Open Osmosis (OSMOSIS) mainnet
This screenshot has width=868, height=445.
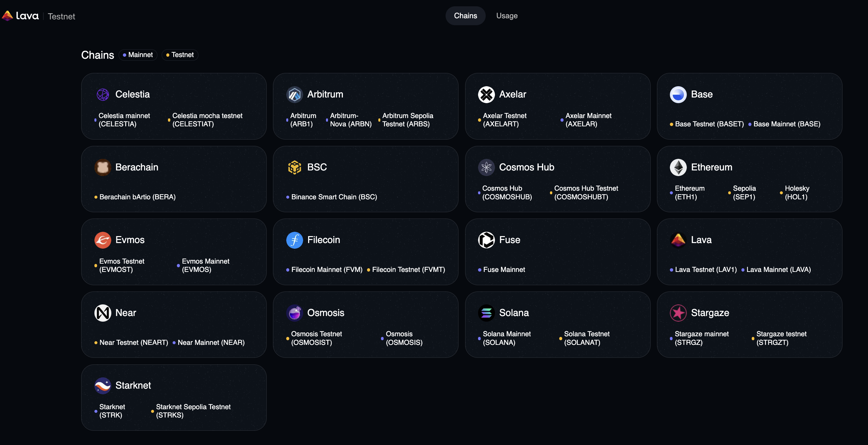(402, 338)
